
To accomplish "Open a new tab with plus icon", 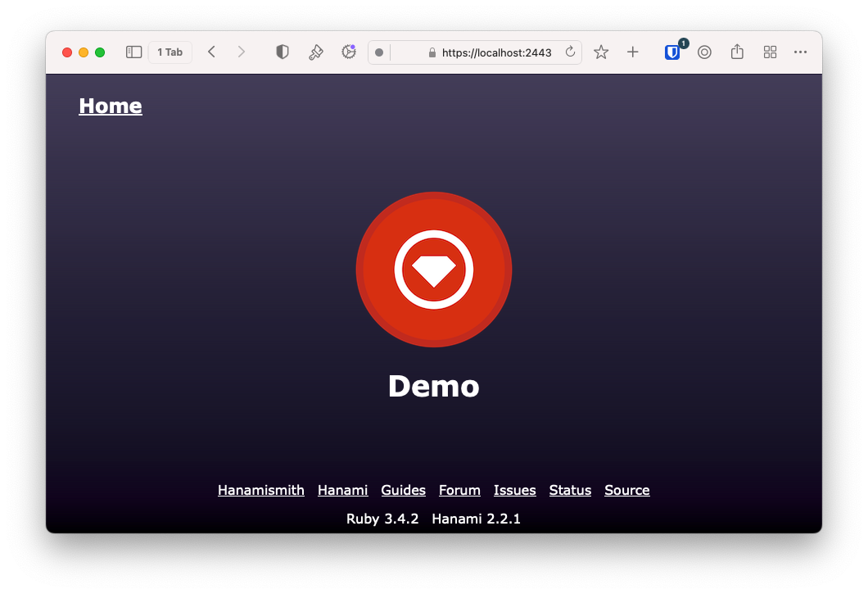I will click(633, 52).
